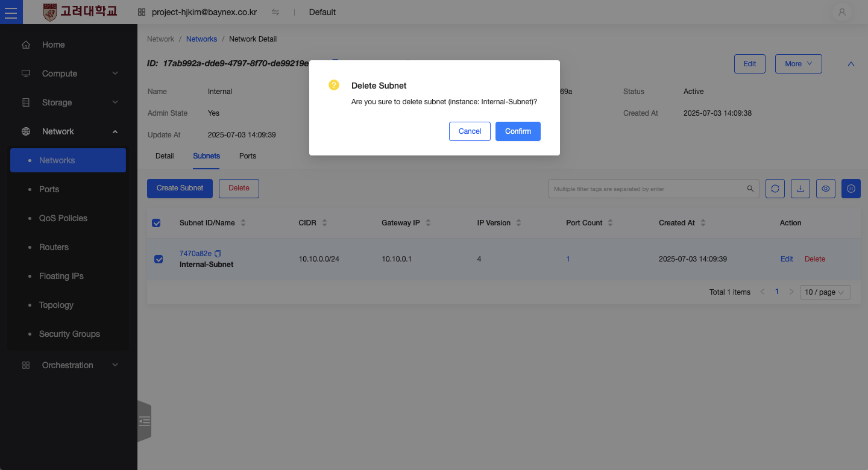Click the Gateway IP value 10.10.0.1
868x470 pixels.
point(397,259)
